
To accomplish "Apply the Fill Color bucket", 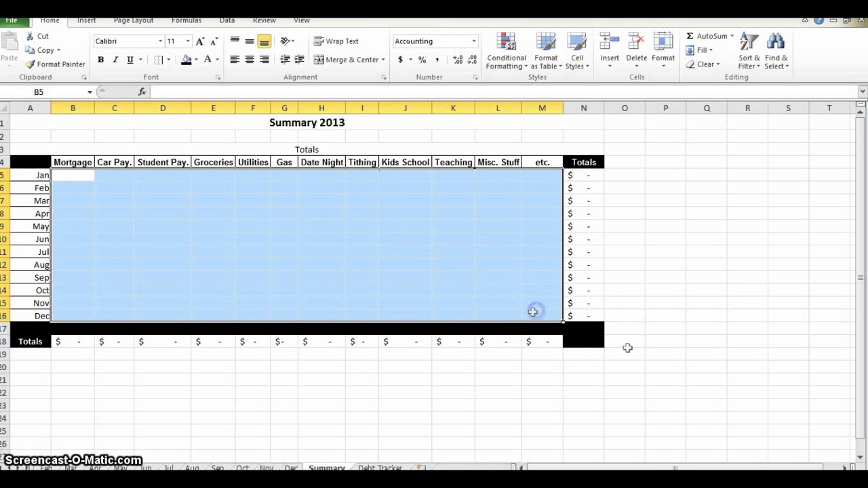I will 186,60.
